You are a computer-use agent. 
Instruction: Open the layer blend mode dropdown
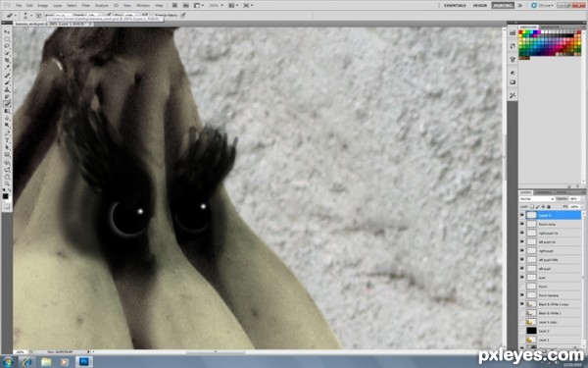click(x=537, y=199)
